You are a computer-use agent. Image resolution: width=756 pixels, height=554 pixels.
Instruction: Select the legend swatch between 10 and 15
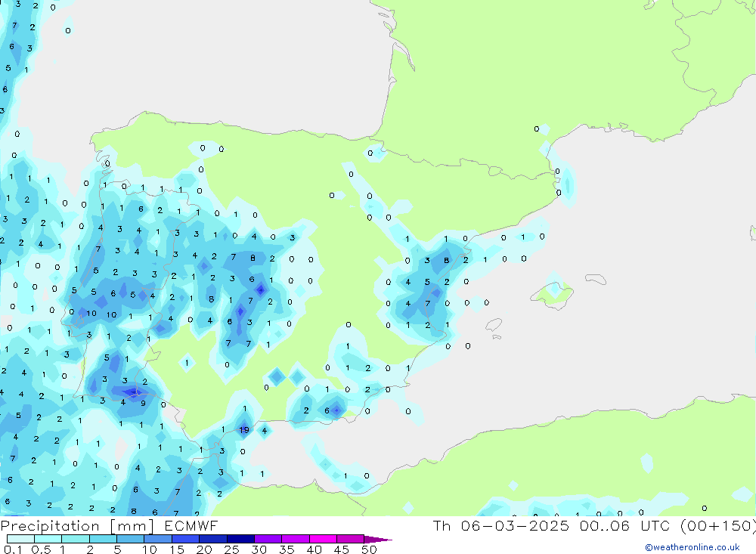click(158, 539)
